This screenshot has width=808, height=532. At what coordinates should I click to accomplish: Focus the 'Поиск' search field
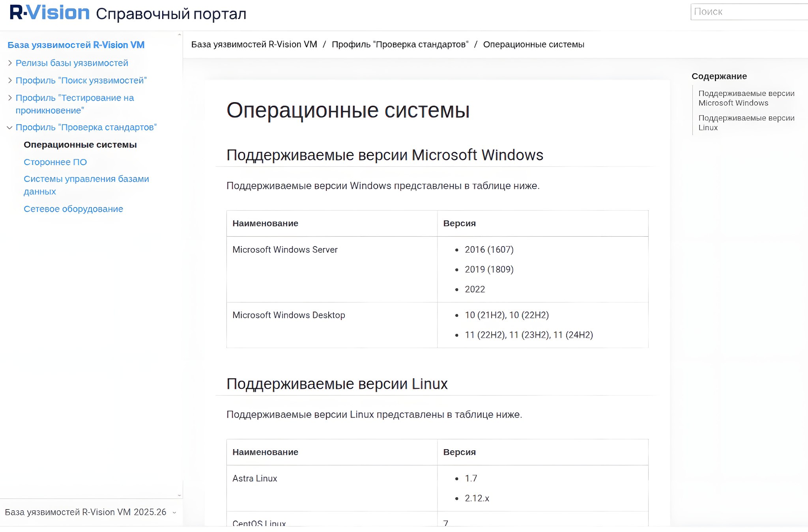click(x=750, y=12)
